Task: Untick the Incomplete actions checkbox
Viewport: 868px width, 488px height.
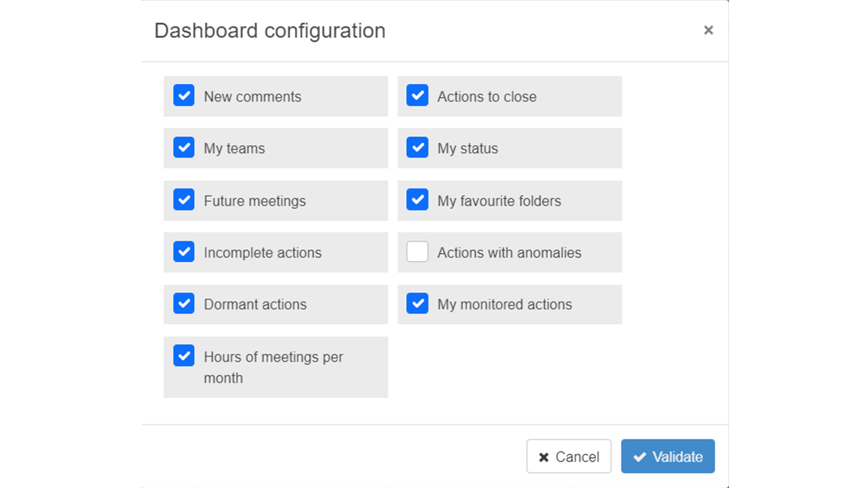Action: coord(184,252)
